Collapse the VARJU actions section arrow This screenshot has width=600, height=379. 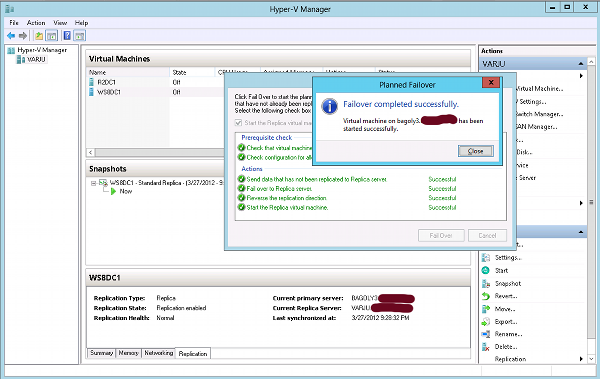point(581,64)
